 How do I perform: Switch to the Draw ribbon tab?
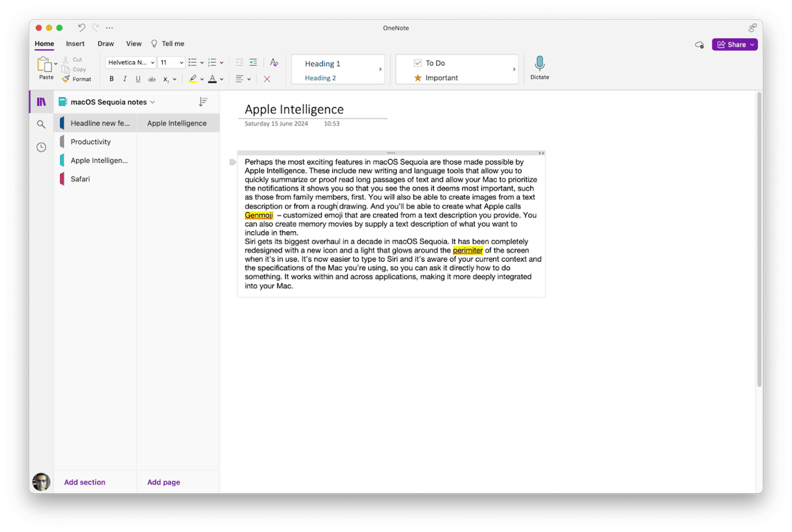(106, 44)
